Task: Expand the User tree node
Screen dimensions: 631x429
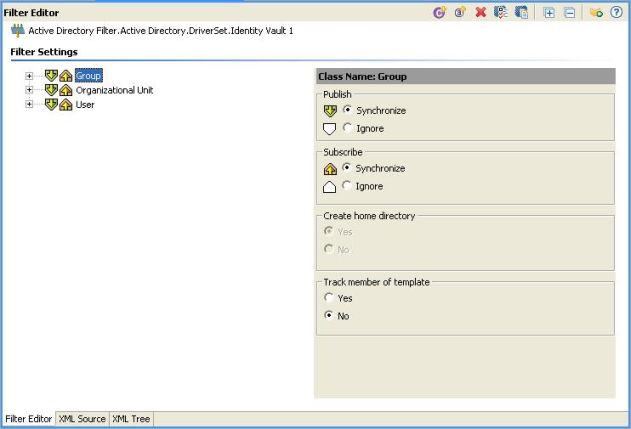Action: (x=29, y=104)
